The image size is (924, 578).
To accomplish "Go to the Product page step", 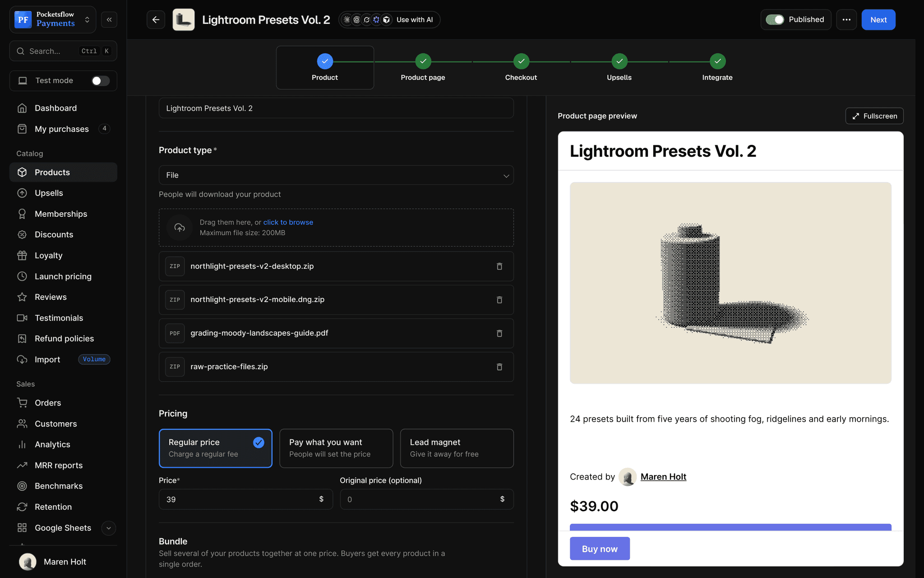I will [x=423, y=68].
